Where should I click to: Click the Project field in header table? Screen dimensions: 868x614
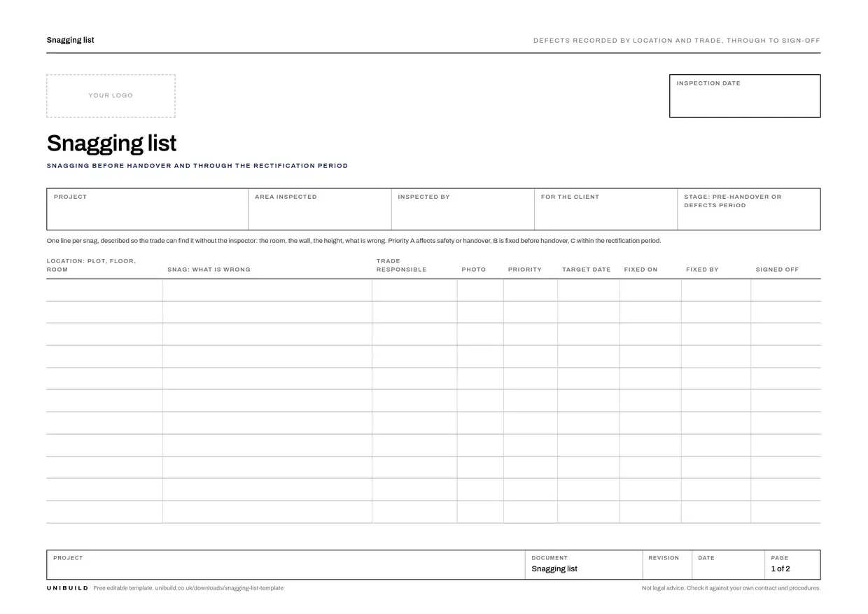(x=148, y=209)
